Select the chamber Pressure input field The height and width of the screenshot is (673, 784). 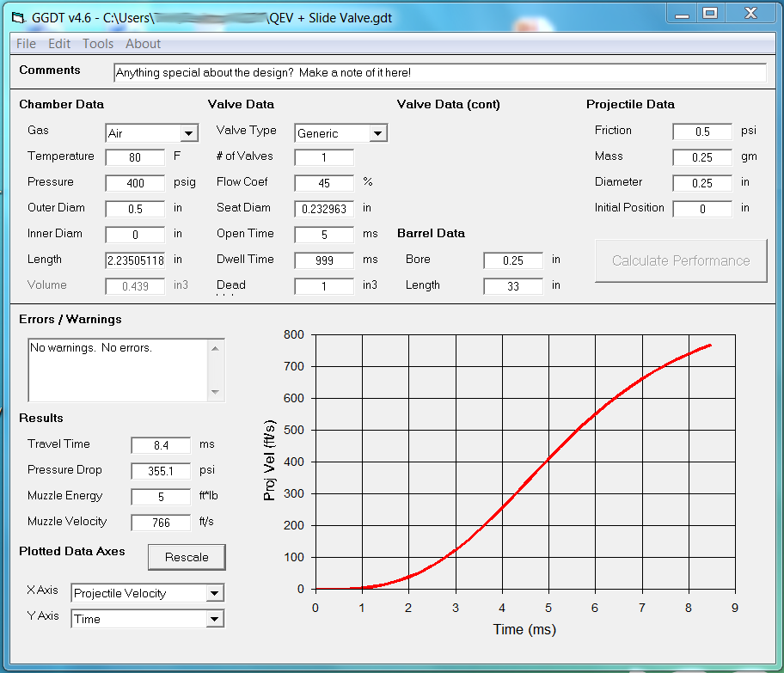pyautogui.click(x=135, y=183)
